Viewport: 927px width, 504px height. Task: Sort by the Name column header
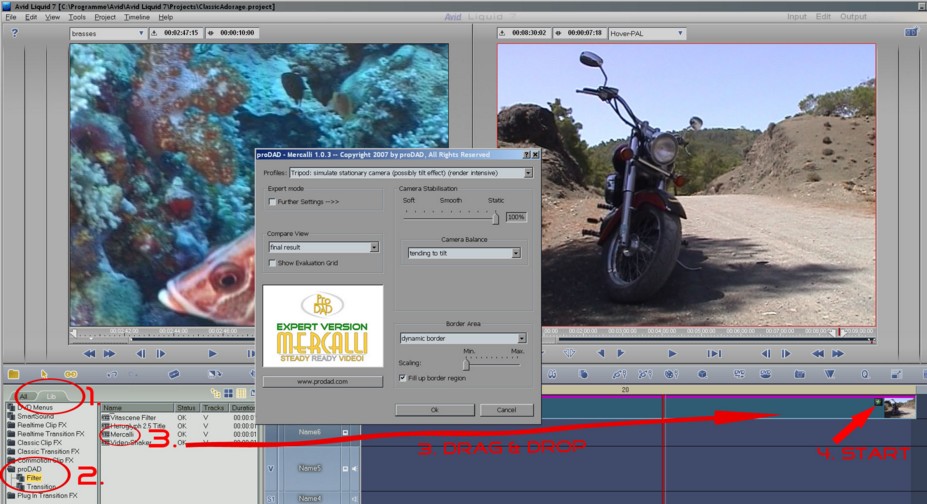pos(137,408)
